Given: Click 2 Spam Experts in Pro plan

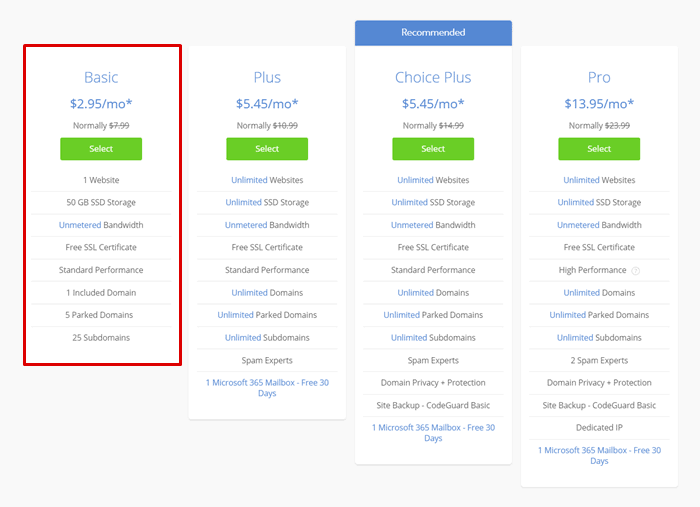Looking at the screenshot, I should tap(599, 360).
